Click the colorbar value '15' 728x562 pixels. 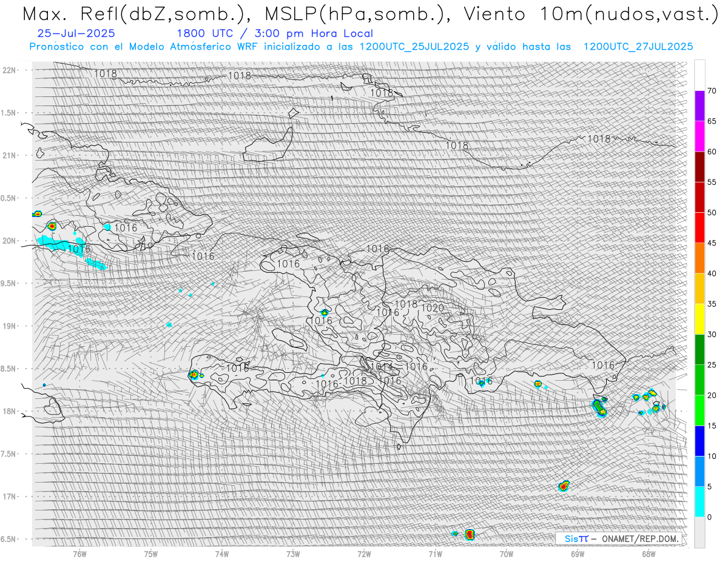coord(712,426)
